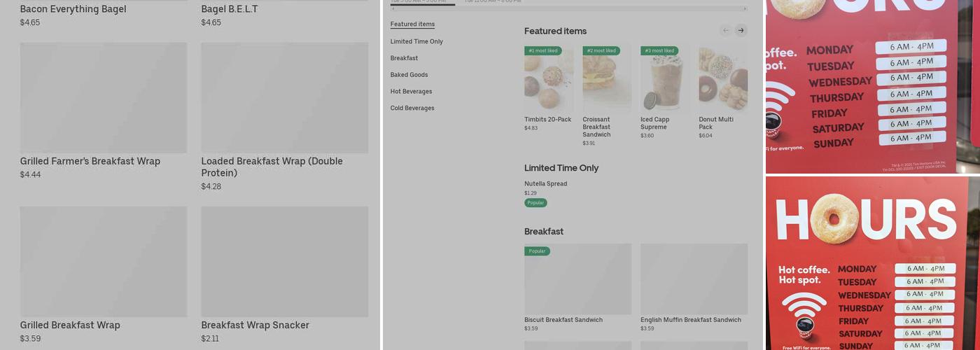Click the horizontal scrollbar track under the hours tabs
The height and width of the screenshot is (350, 980).
click(x=568, y=9)
